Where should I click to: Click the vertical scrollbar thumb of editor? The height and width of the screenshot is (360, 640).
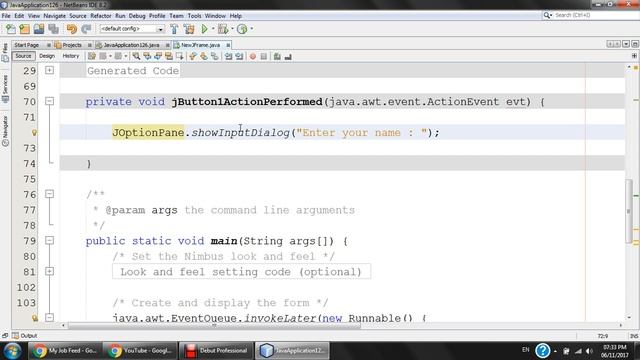point(629,211)
